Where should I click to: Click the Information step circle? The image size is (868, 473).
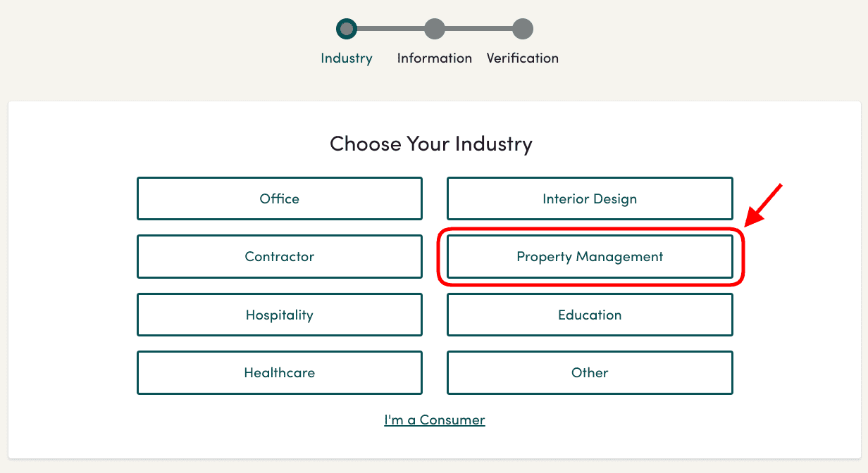click(435, 29)
